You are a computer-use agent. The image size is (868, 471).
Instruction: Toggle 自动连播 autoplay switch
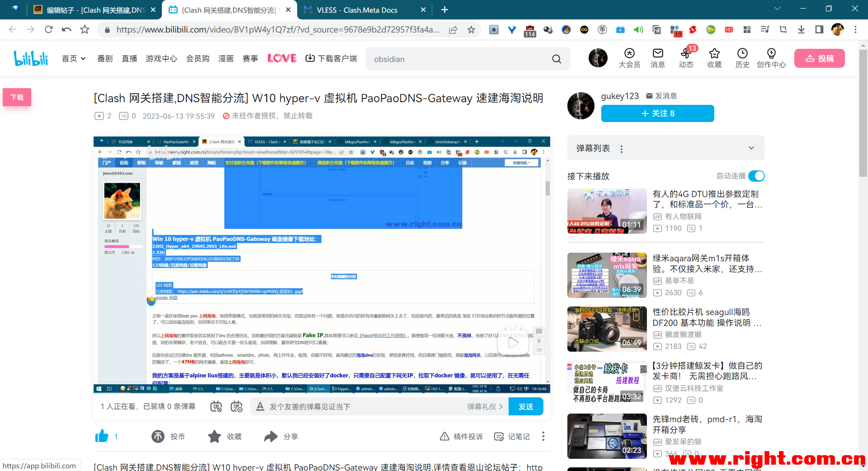[x=756, y=176]
